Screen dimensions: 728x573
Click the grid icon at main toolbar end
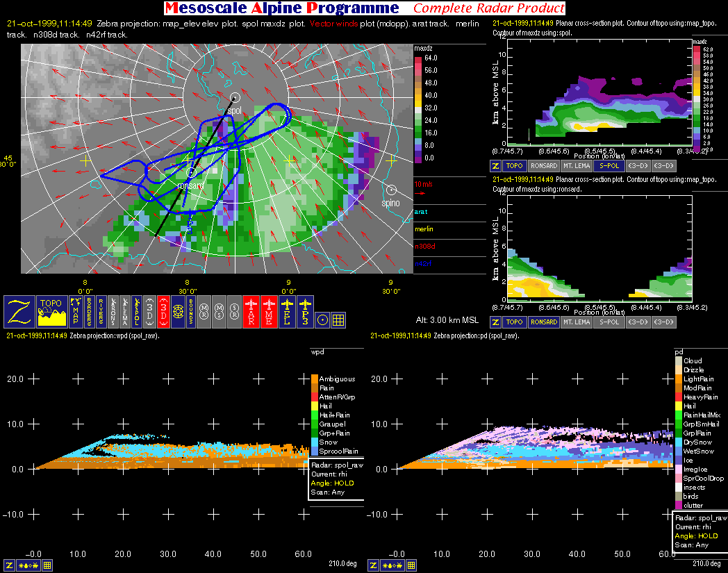point(338,320)
